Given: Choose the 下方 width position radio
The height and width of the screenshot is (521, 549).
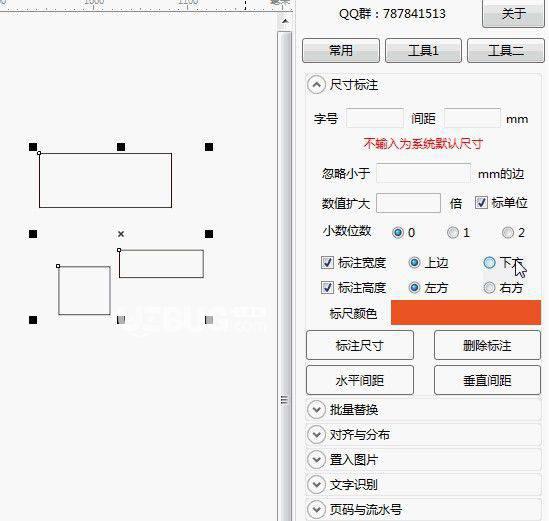Looking at the screenshot, I should 489,263.
